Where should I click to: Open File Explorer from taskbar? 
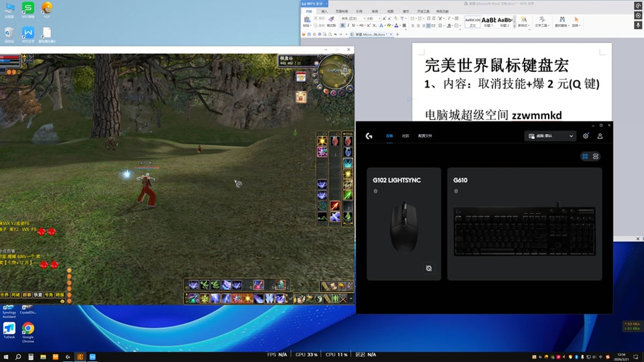(42, 356)
